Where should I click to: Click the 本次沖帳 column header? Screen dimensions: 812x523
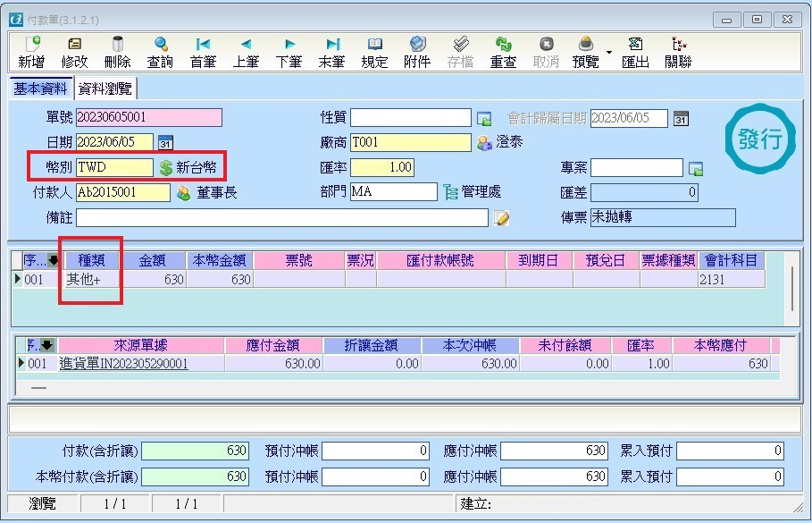470,345
